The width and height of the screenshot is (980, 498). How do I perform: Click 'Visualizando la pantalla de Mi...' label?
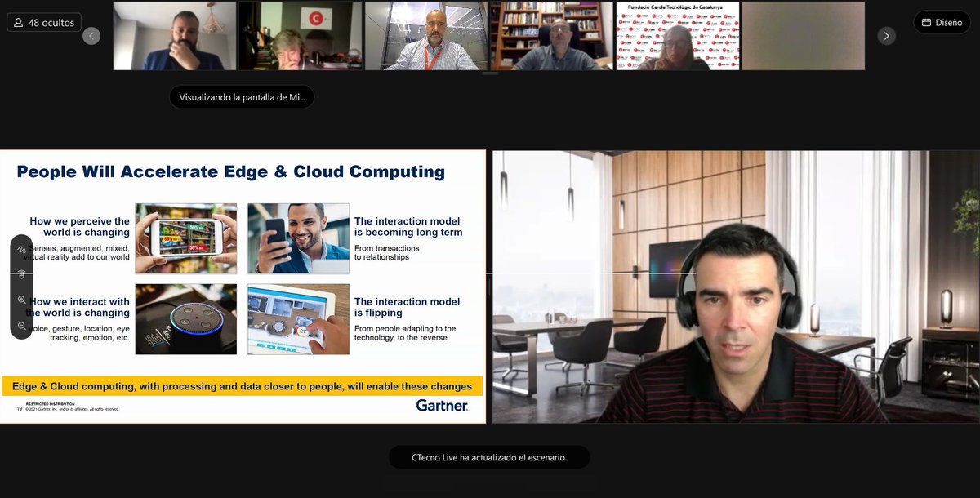click(242, 97)
